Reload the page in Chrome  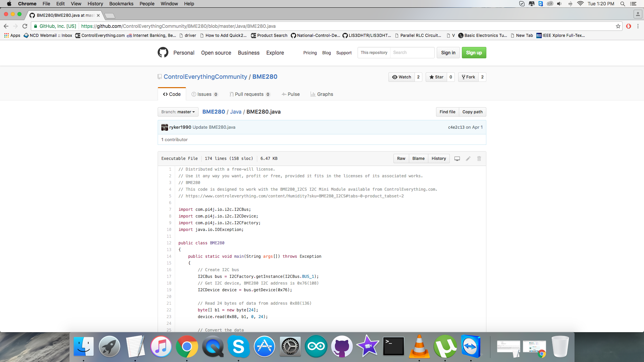25,26
